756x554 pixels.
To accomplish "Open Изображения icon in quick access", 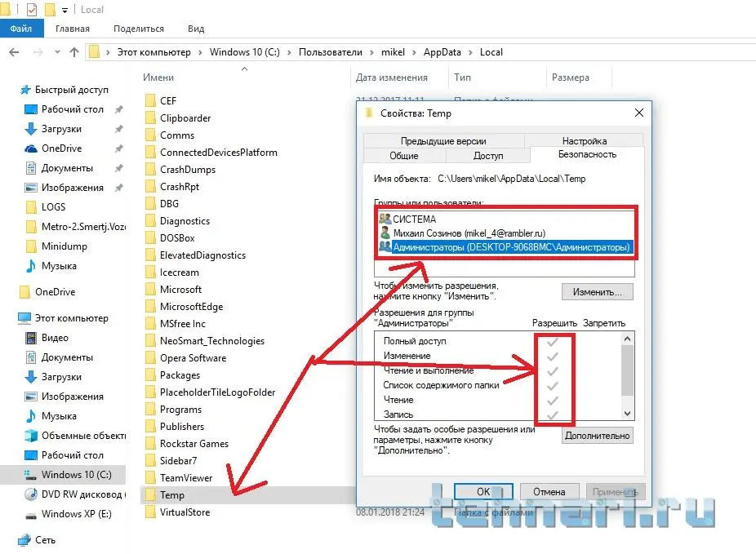I will 30,188.
